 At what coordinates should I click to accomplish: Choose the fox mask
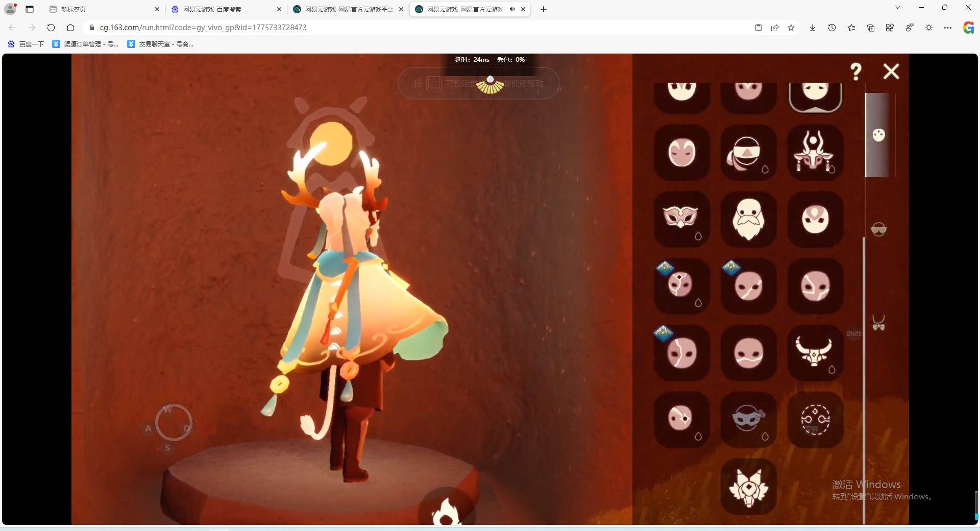pyautogui.click(x=748, y=487)
